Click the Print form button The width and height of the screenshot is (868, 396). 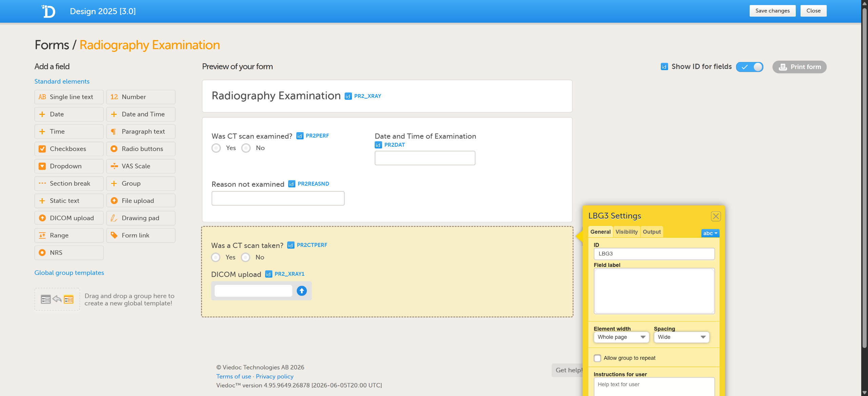800,67
